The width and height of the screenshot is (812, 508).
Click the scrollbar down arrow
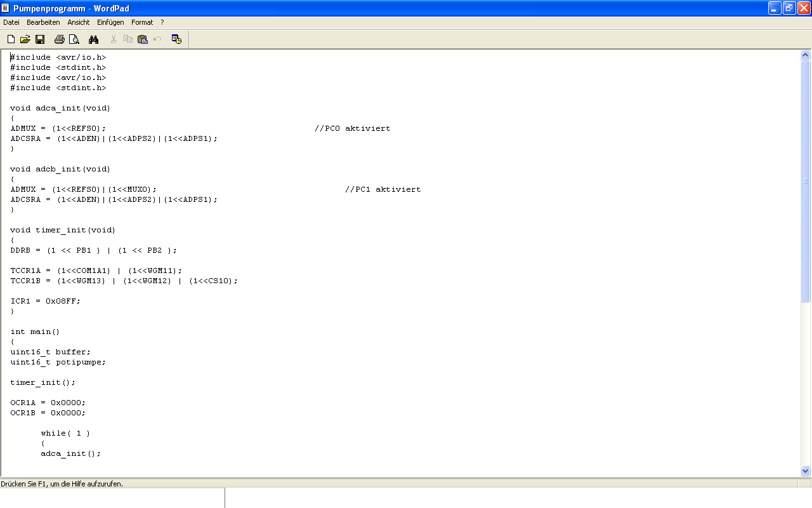[806, 471]
